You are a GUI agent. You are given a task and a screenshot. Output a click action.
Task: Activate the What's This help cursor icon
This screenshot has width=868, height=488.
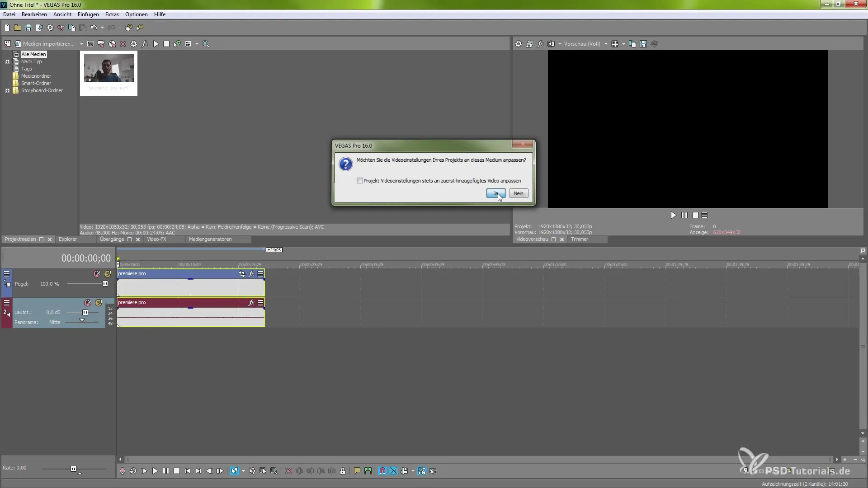(x=140, y=28)
